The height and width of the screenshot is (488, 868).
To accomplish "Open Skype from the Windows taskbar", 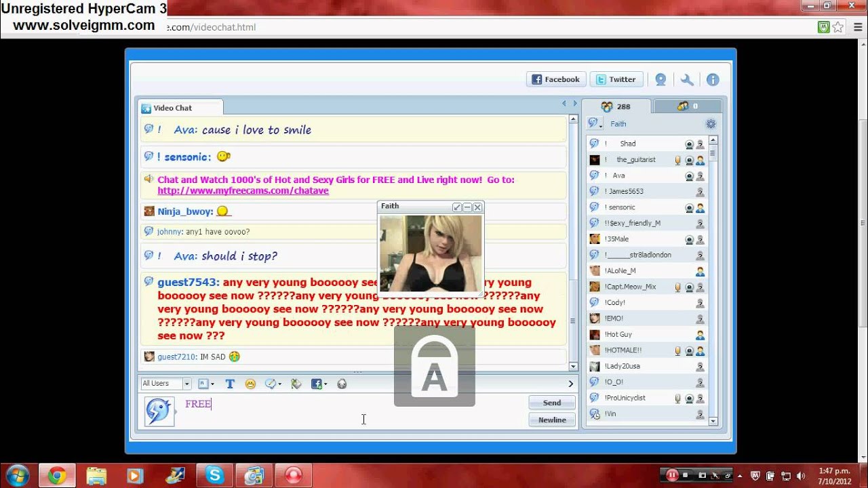I will [x=215, y=475].
